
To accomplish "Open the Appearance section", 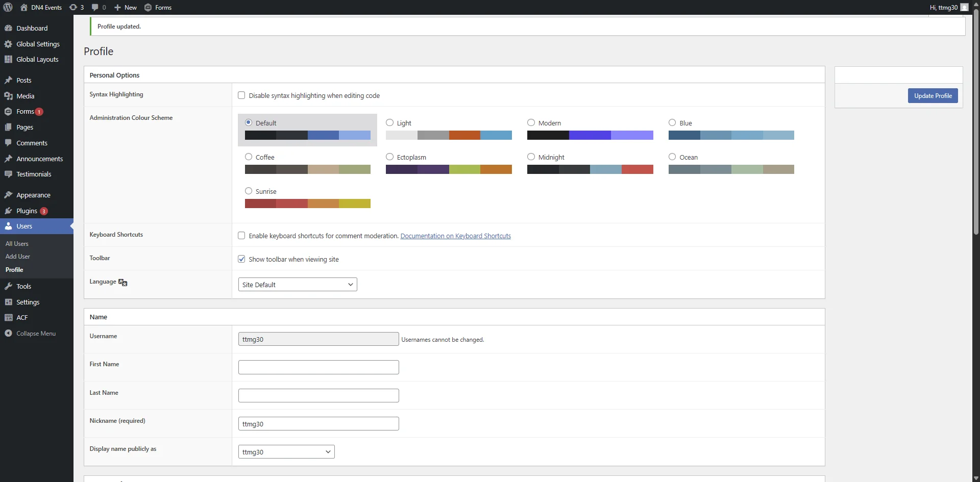I will click(x=33, y=195).
